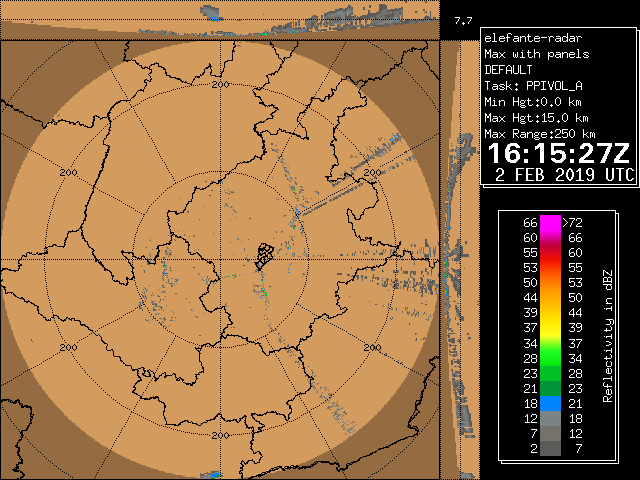Select the Task: PPIVOL_A label
The width and height of the screenshot is (640, 480).
[x=532, y=86]
